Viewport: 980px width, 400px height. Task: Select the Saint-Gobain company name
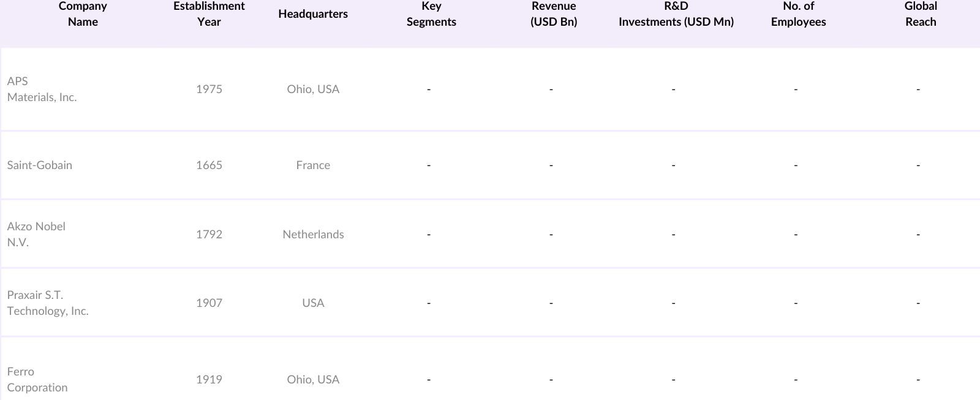pos(40,165)
